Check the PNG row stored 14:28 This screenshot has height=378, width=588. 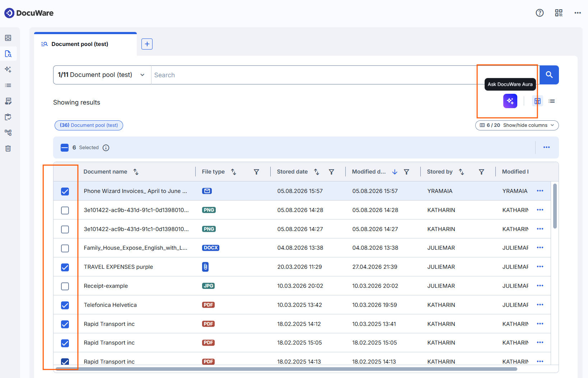click(x=65, y=210)
